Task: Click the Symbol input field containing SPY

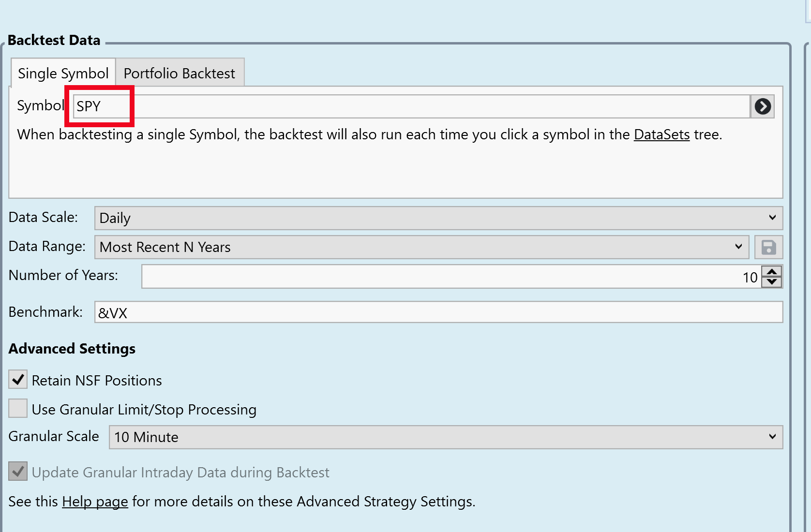Action: click(x=411, y=106)
